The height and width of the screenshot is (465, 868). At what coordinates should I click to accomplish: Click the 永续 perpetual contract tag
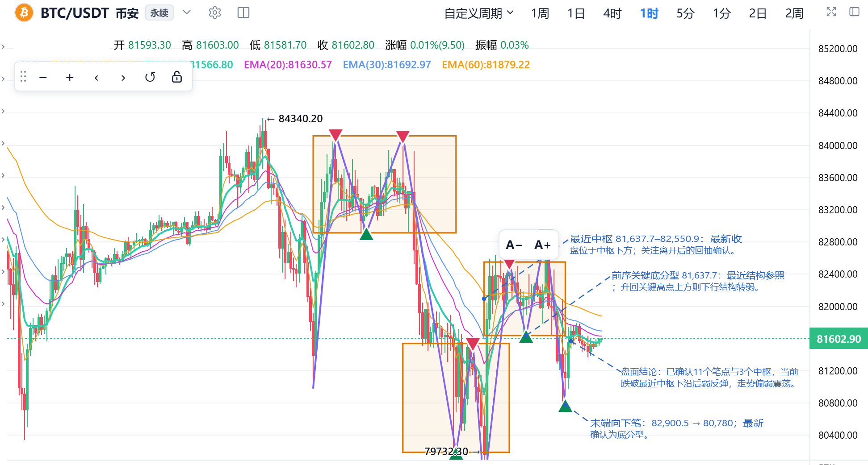[x=159, y=13]
